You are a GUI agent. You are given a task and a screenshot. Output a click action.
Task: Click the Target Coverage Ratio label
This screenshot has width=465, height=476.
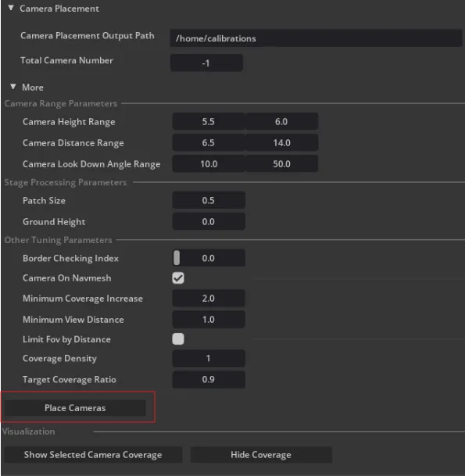[70, 380]
